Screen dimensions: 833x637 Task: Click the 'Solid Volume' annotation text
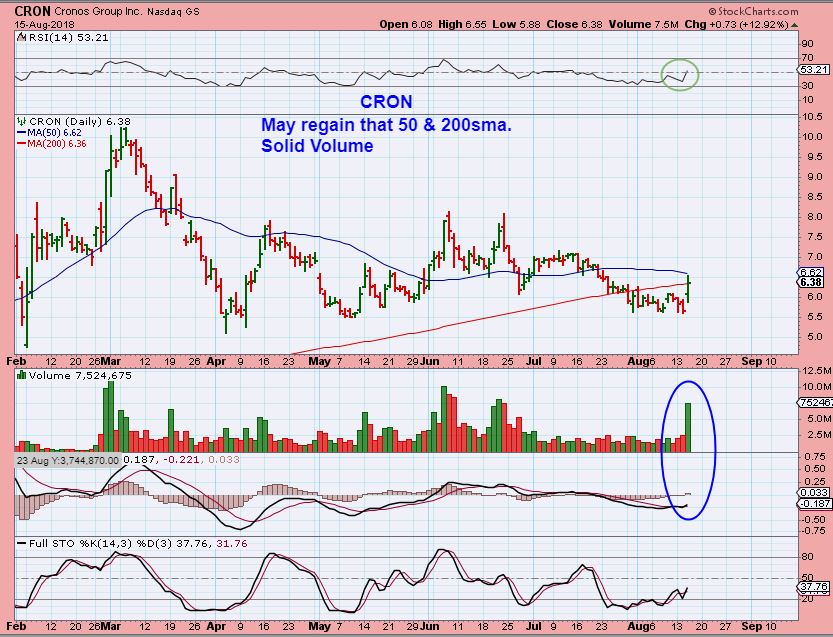click(x=317, y=146)
